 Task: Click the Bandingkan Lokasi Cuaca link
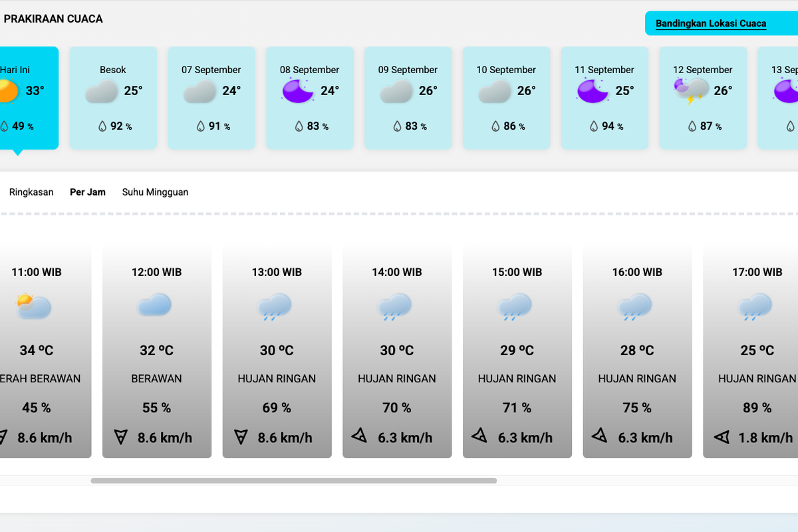click(711, 23)
